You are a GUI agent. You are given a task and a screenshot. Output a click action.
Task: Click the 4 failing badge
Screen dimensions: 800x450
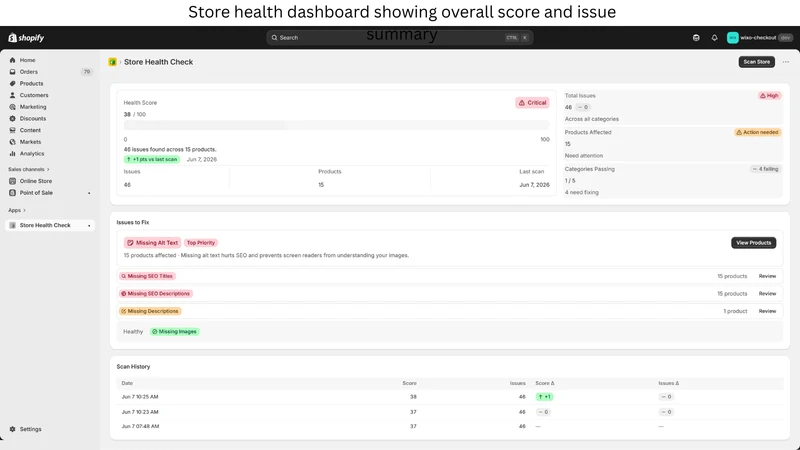click(765, 169)
